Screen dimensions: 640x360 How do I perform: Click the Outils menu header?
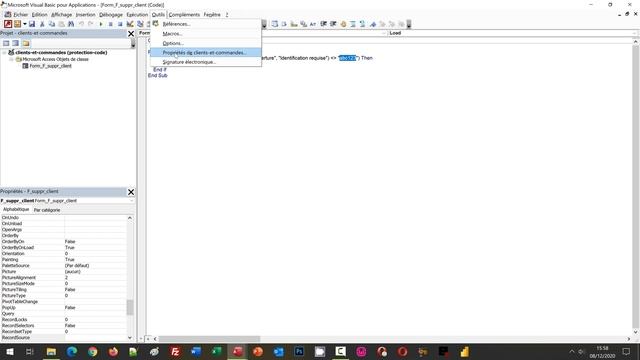point(158,15)
